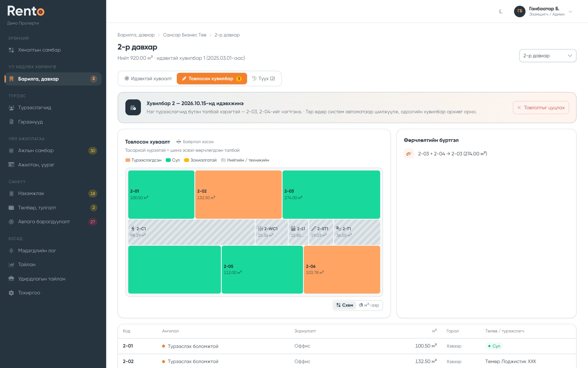588x368 pixels.
Task: Click the Гэрээнүүд contracts icon
Action: (x=11, y=122)
